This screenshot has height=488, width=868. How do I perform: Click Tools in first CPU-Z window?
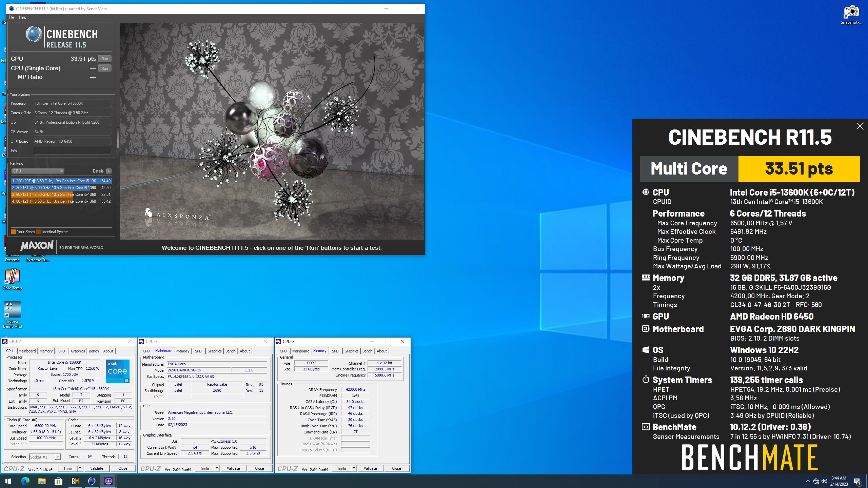coord(68,468)
